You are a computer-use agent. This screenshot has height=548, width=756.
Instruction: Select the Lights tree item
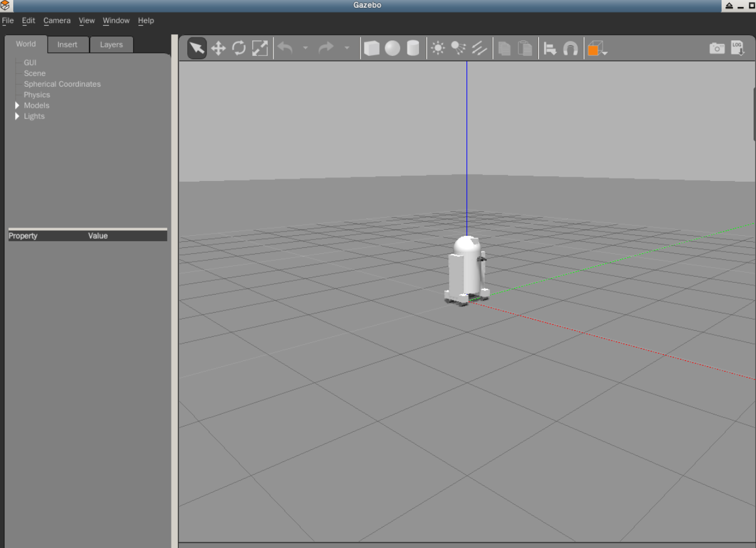(x=34, y=116)
